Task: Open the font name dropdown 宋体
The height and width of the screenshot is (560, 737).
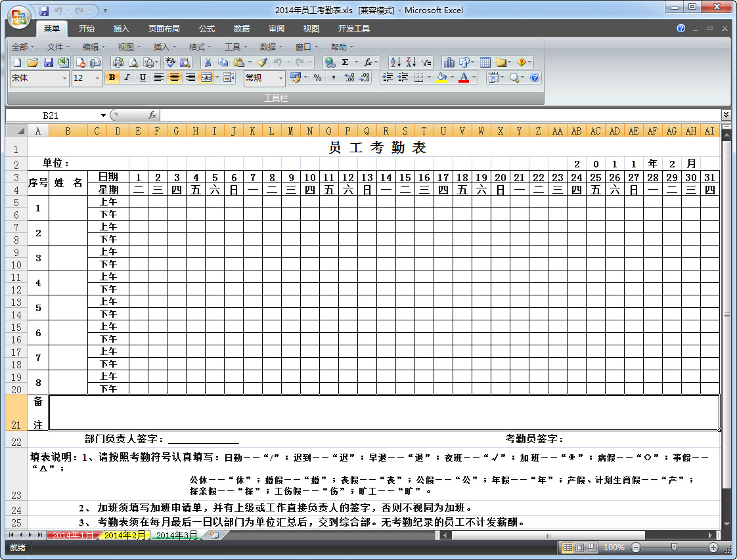Action: [x=39, y=78]
